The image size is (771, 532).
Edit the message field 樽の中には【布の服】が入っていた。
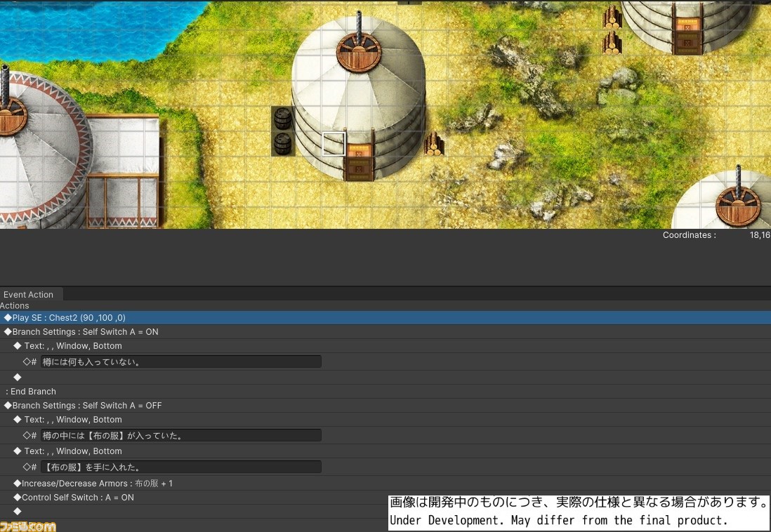pyautogui.click(x=181, y=436)
